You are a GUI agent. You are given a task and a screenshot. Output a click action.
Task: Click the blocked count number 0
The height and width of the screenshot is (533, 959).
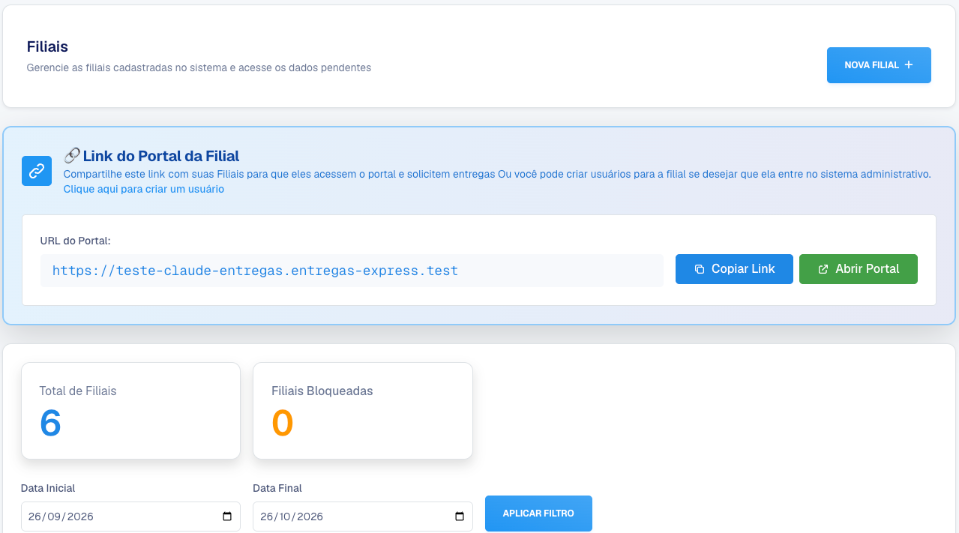pos(283,423)
